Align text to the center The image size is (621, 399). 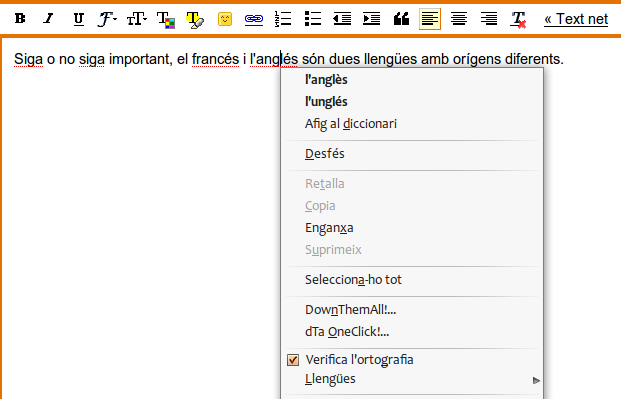[459, 19]
